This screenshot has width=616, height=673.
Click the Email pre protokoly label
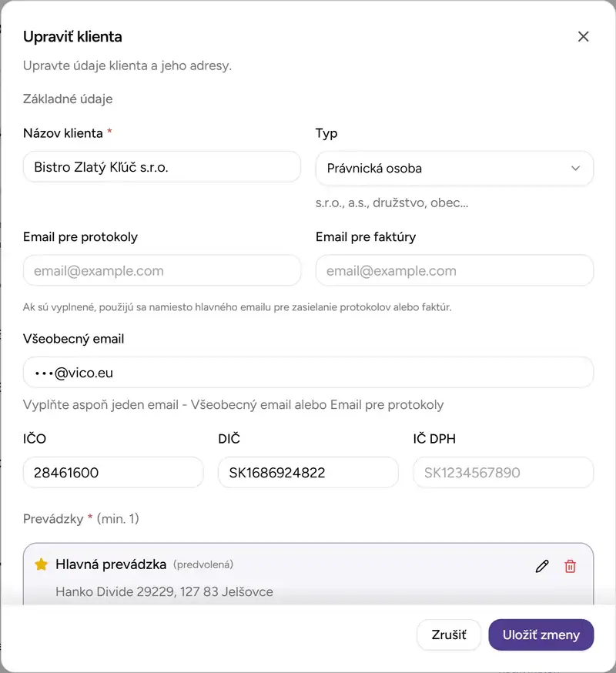80,237
